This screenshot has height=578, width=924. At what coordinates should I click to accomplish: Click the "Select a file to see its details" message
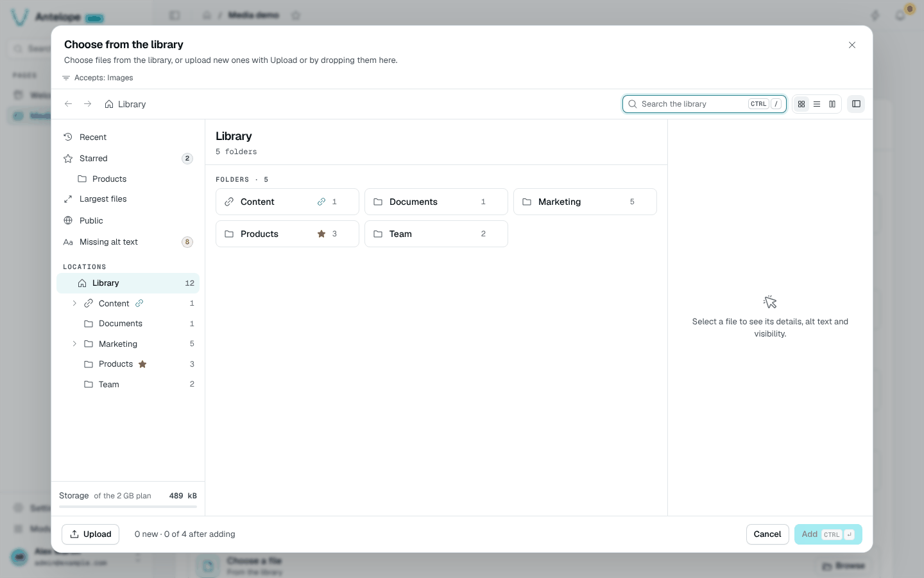[x=770, y=328]
